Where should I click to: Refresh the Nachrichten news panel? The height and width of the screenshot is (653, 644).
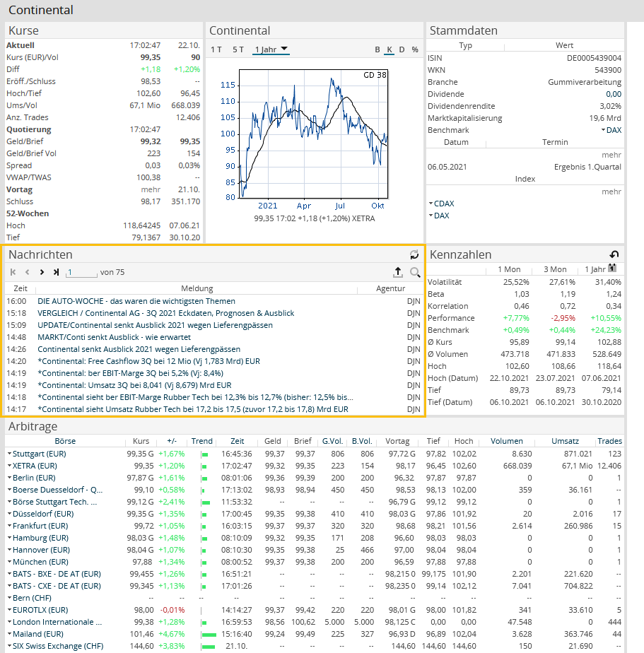click(414, 254)
